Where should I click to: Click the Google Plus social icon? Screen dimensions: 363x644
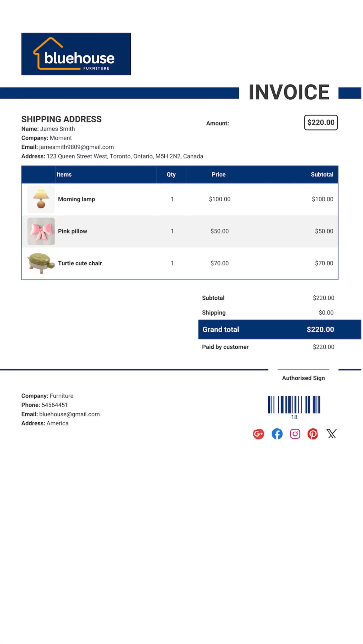[258, 434]
